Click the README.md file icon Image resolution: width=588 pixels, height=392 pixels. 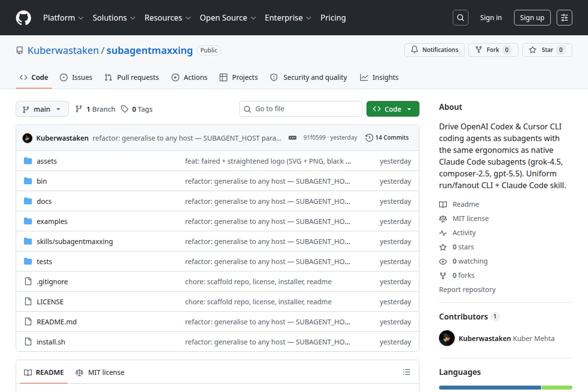click(28, 322)
